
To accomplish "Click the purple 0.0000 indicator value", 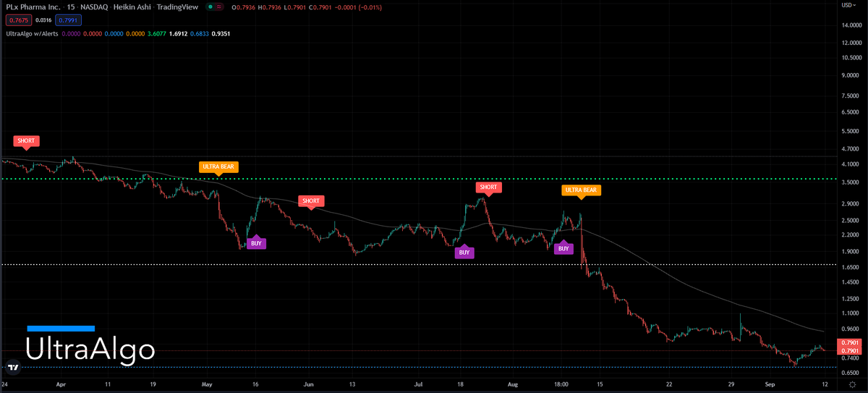I will point(71,33).
